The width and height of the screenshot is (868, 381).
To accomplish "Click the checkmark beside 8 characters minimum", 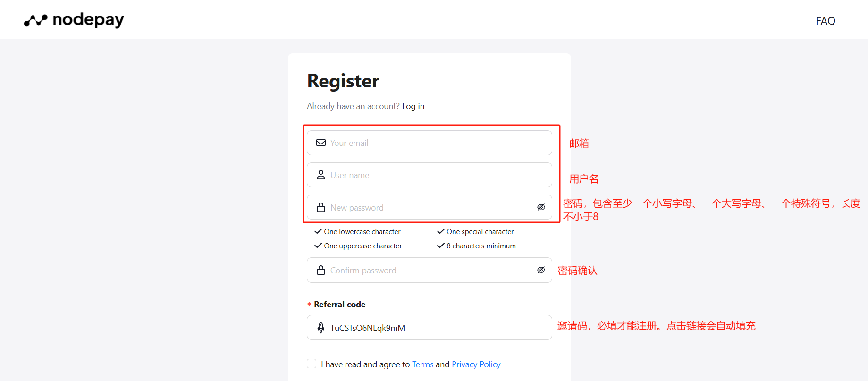I will 440,246.
